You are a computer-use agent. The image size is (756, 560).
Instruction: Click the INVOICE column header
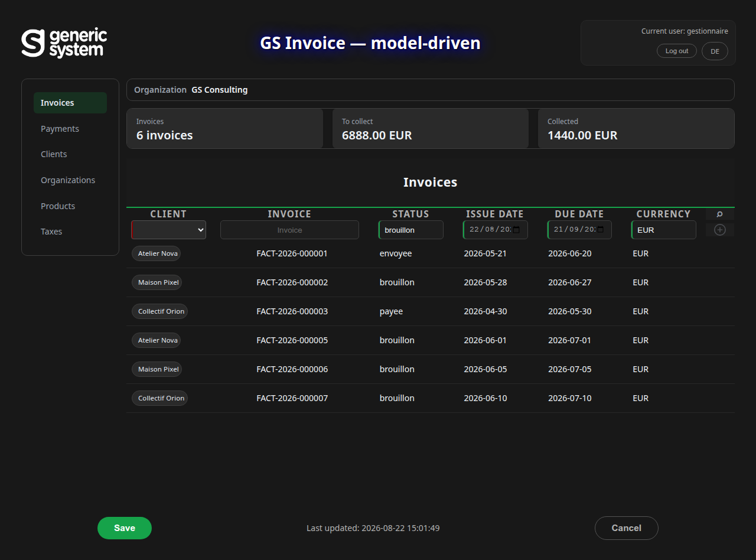point(289,214)
